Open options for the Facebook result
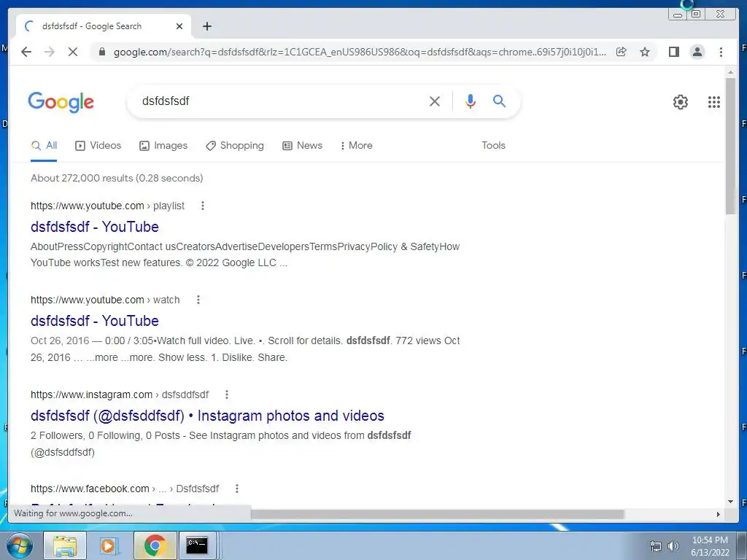The width and height of the screenshot is (747, 560). point(237,489)
